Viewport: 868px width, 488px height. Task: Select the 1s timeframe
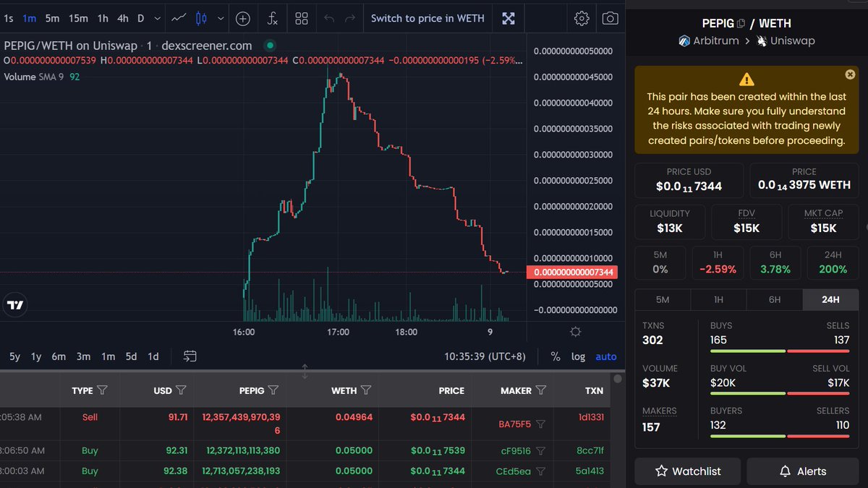coord(9,18)
